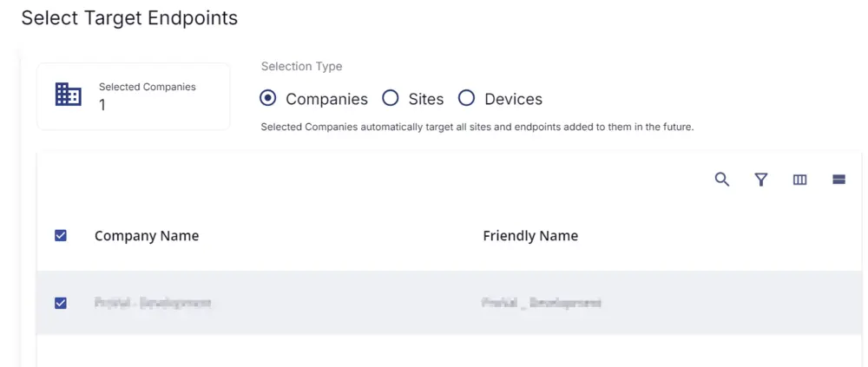Sort by the Friendly Name column header
This screenshot has height=367, width=868.
tap(530, 236)
